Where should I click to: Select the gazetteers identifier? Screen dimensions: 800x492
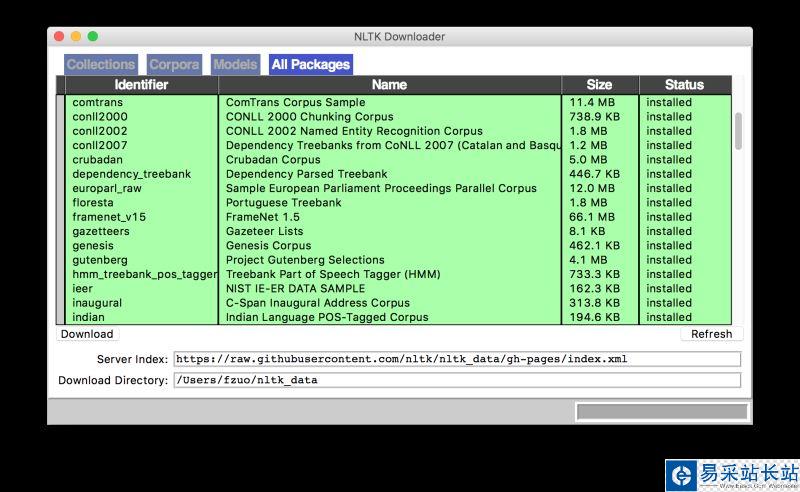coord(101,231)
